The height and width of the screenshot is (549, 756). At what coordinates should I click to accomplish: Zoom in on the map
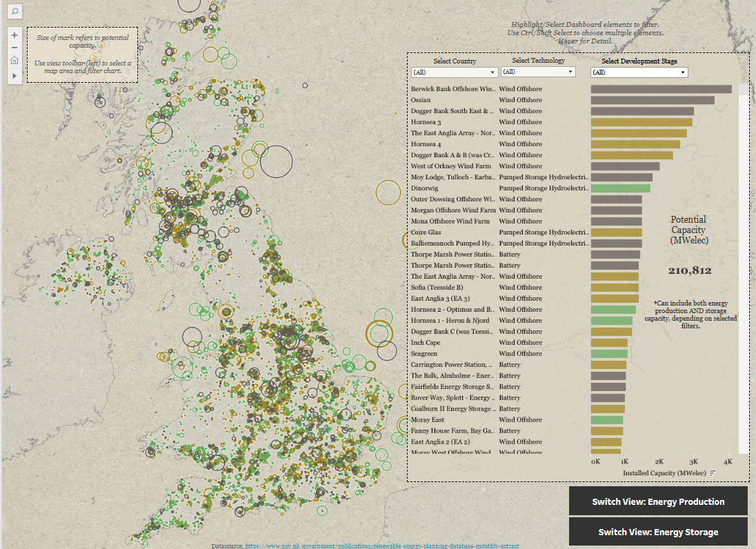(x=14, y=35)
